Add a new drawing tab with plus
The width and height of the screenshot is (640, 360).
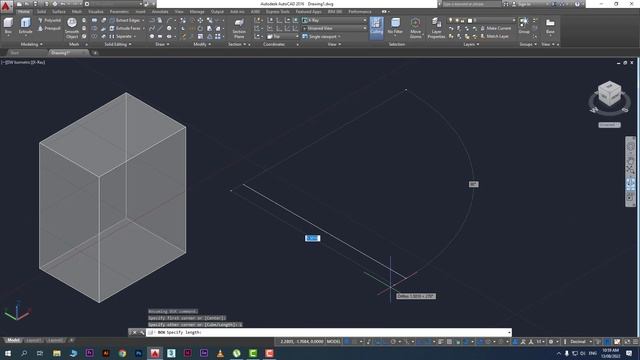click(x=95, y=53)
